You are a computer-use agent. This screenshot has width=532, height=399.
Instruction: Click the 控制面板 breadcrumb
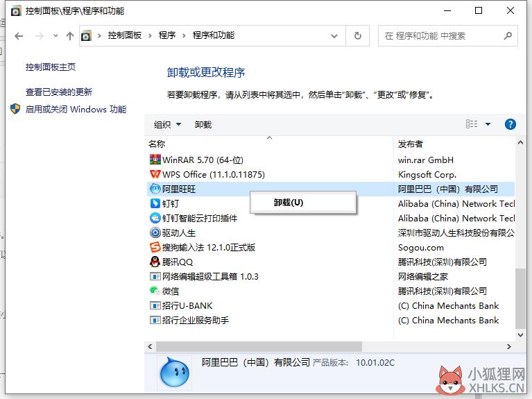pyautogui.click(x=125, y=35)
